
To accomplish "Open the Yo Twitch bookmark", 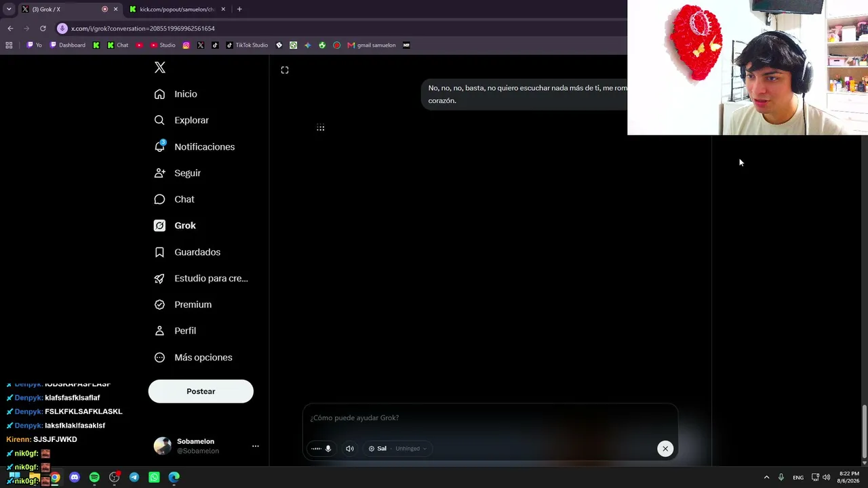I will pyautogui.click(x=35, y=45).
